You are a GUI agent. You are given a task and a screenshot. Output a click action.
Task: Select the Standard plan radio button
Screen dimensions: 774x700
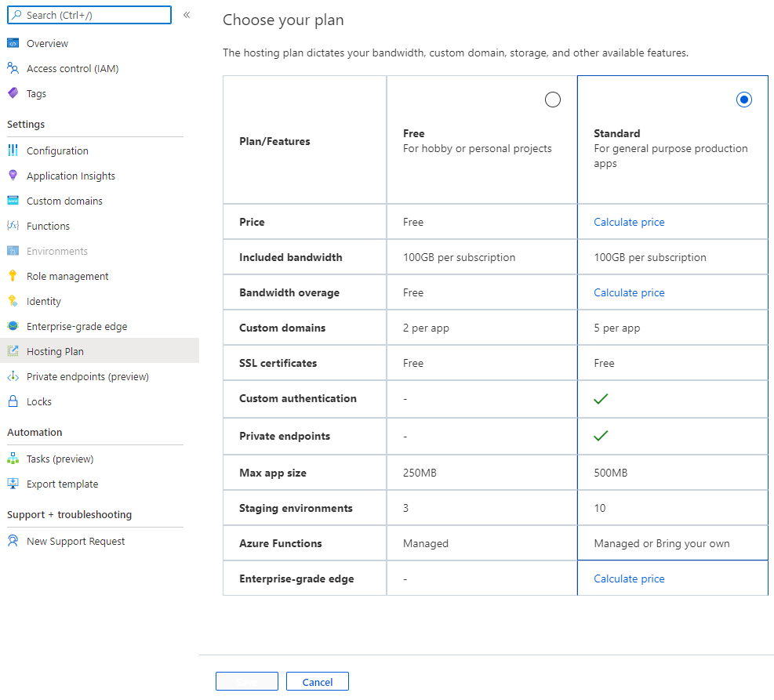[743, 100]
